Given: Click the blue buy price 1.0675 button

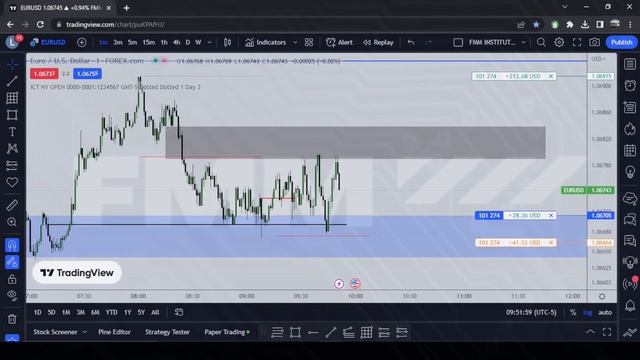Looking at the screenshot, I should click(87, 74).
